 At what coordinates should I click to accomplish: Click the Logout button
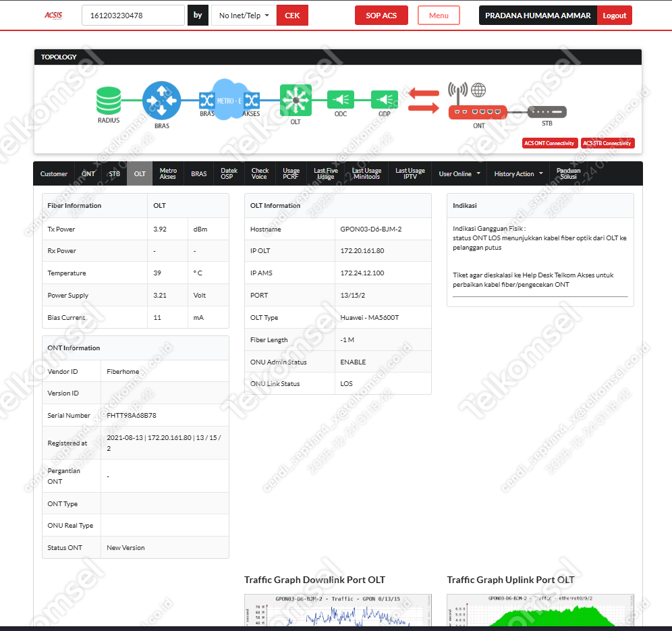[615, 16]
